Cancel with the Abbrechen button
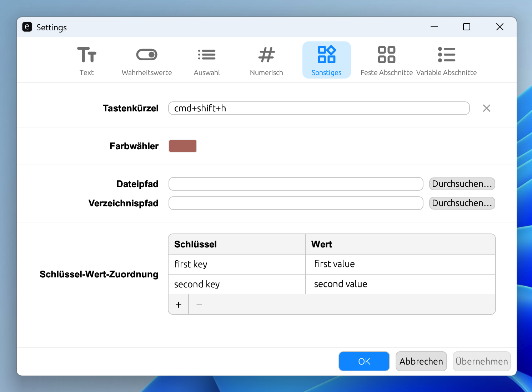Viewport: 532px width, 392px height. pos(421,361)
